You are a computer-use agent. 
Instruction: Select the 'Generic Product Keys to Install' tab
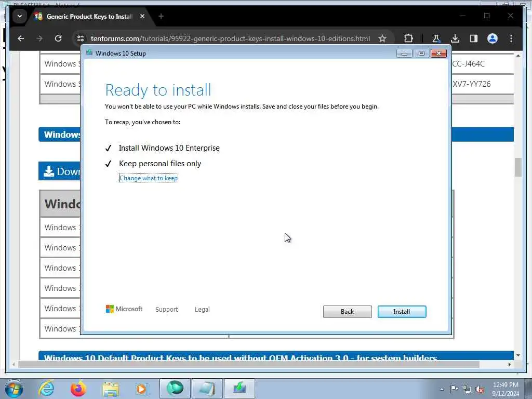89,16
